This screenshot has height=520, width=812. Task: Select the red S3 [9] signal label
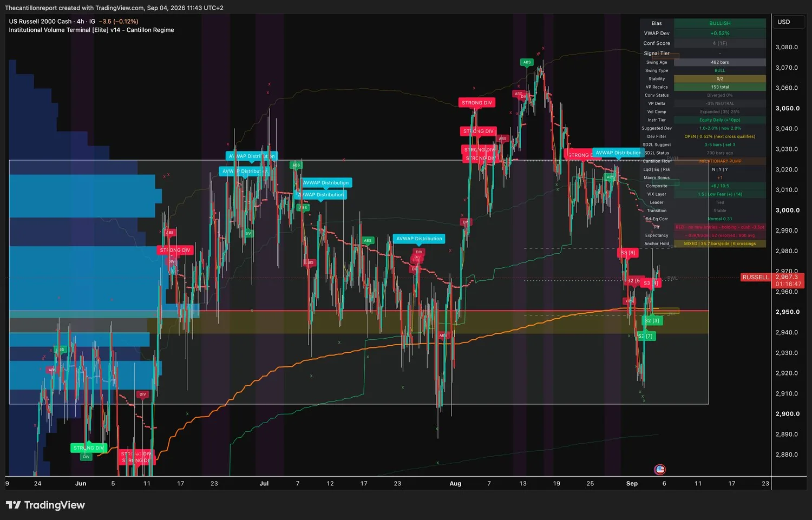point(627,253)
